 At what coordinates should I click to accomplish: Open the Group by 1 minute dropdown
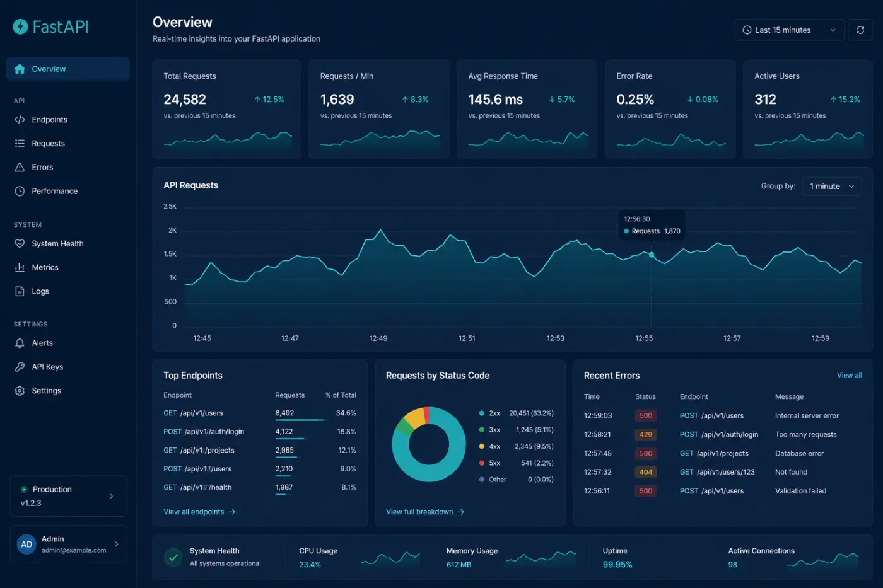[x=832, y=186]
